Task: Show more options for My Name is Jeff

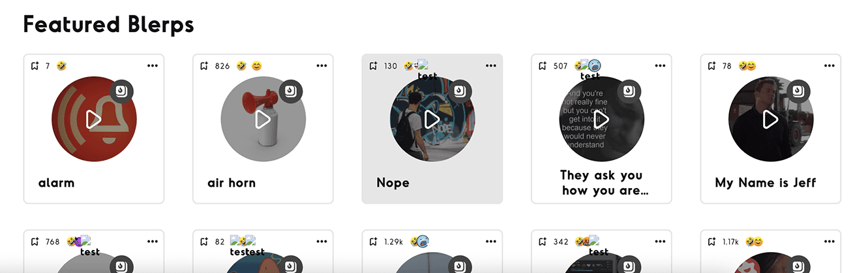Action: tap(830, 66)
